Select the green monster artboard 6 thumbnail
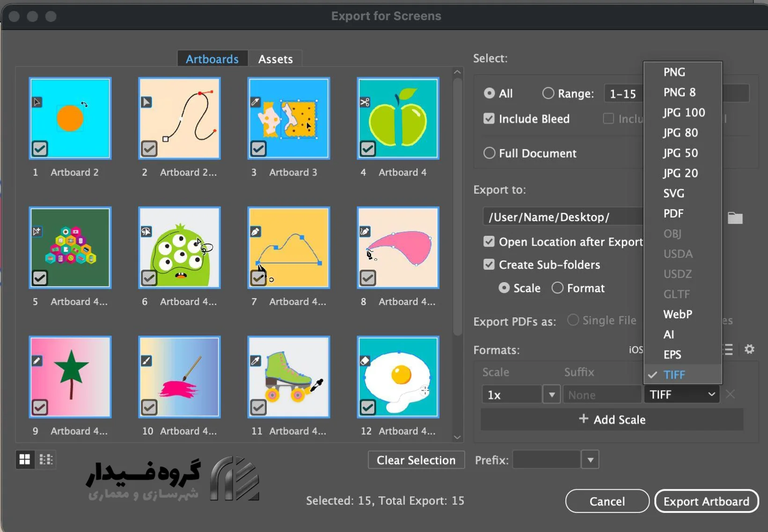The height and width of the screenshot is (532, 768). (x=179, y=248)
